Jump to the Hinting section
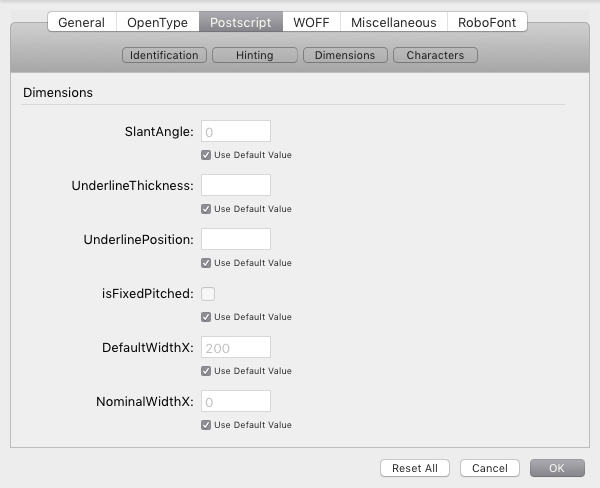Screen dimensions: 600x488 coord(254,55)
